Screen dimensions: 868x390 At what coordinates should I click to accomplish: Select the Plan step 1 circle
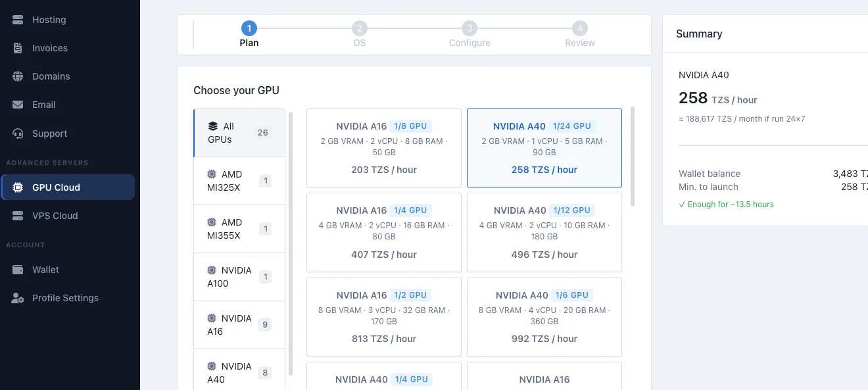(249, 28)
